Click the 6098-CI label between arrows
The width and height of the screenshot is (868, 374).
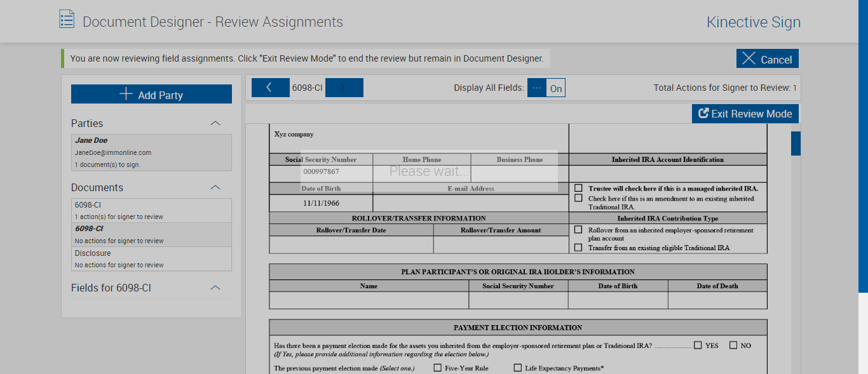pyautogui.click(x=308, y=88)
